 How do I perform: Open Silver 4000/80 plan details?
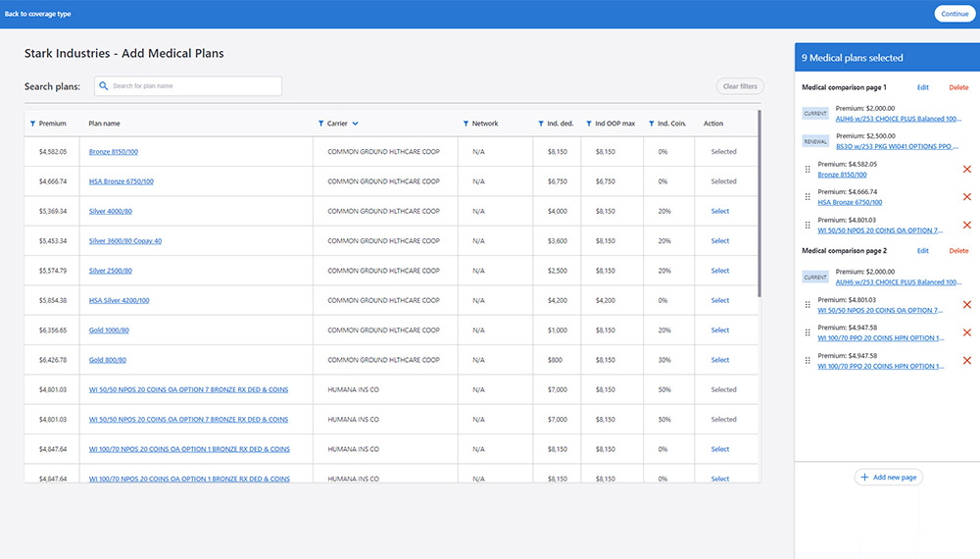[x=110, y=212]
